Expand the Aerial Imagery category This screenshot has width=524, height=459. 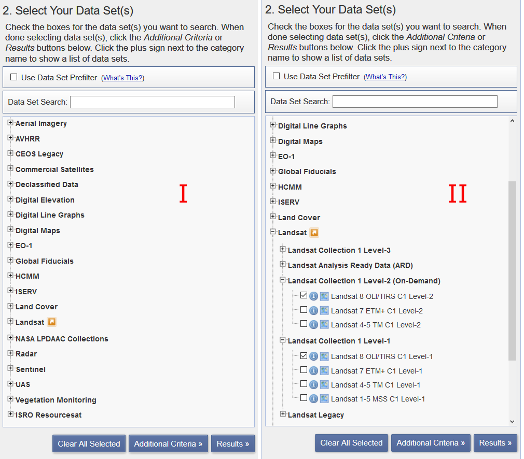coord(10,123)
